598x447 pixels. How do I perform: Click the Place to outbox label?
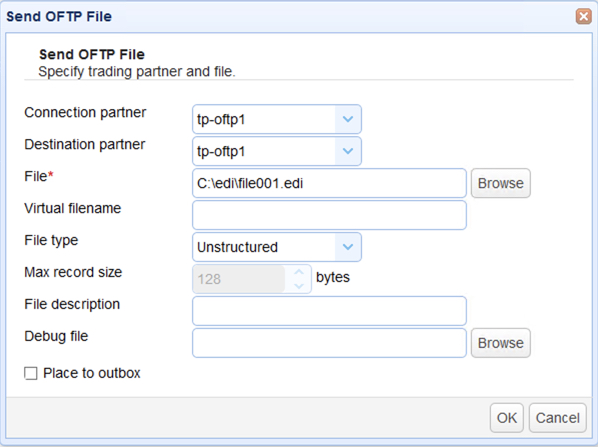[92, 373]
